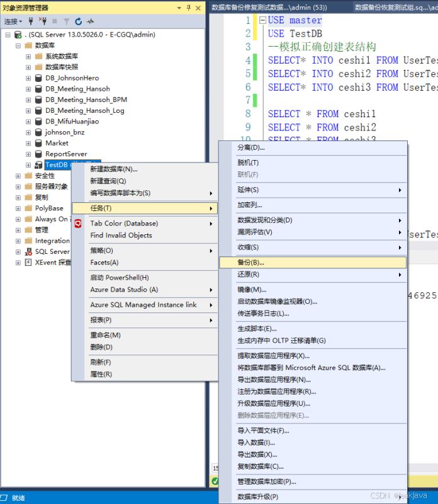Click the DB_Meeting_Hansoh_BPM database icon

tap(38, 100)
